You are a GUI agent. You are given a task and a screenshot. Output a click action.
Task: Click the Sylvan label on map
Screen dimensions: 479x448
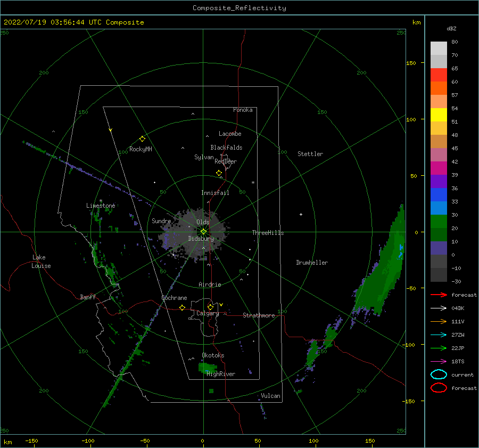tap(204, 157)
